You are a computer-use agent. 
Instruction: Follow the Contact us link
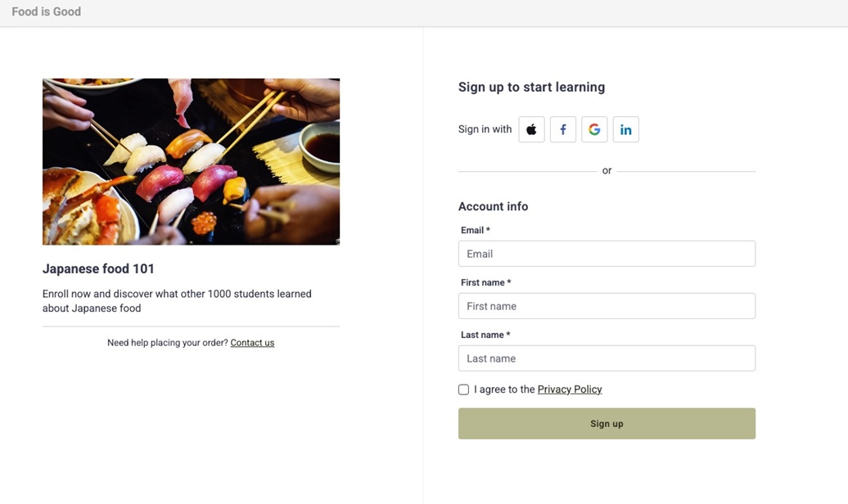[x=252, y=343]
